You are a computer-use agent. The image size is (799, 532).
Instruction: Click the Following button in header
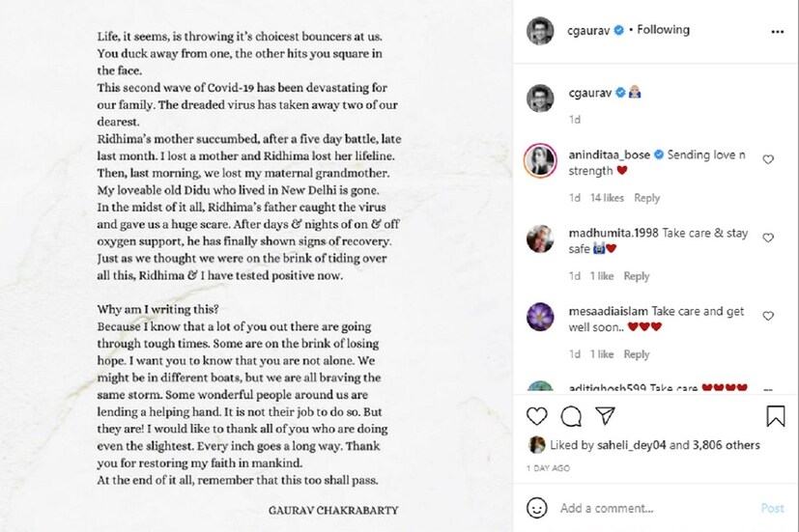[664, 30]
